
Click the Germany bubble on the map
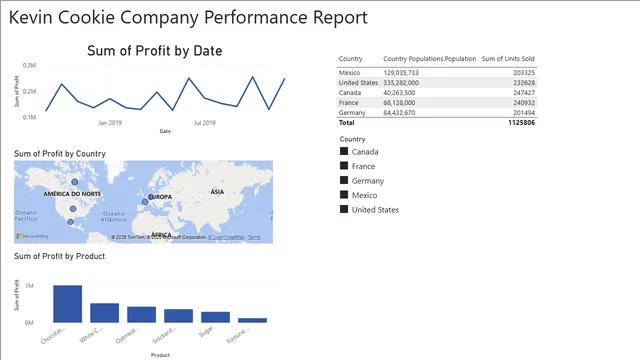151,197
